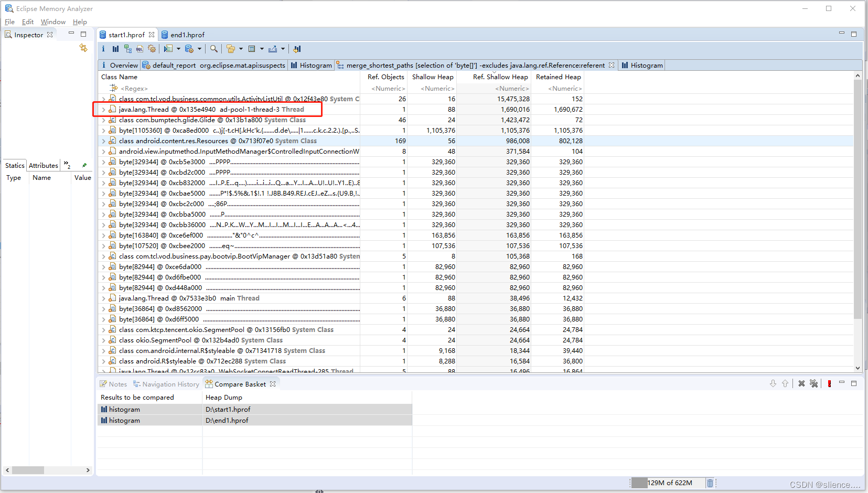This screenshot has height=493, width=868.
Task: Open the Edit menu
Action: [x=28, y=22]
